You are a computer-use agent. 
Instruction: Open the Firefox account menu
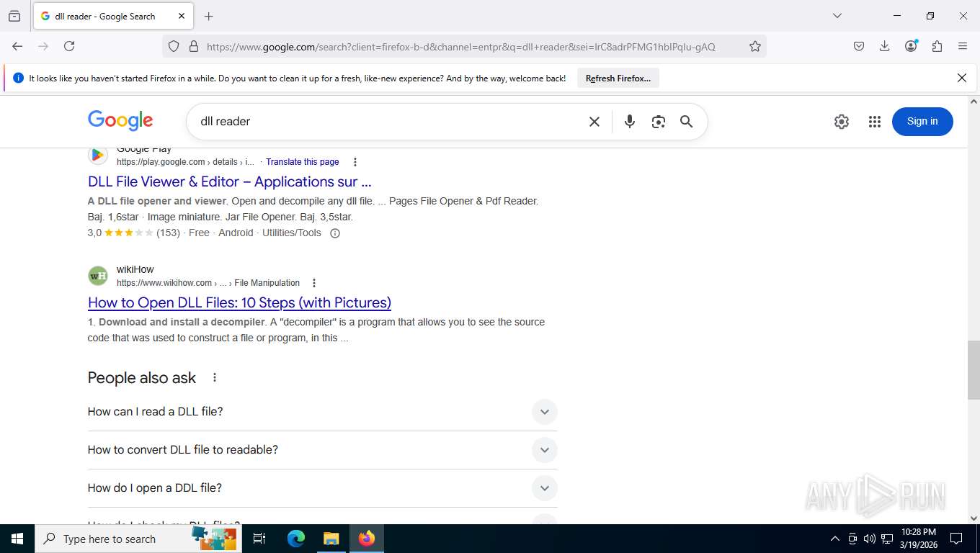pyautogui.click(x=911, y=46)
